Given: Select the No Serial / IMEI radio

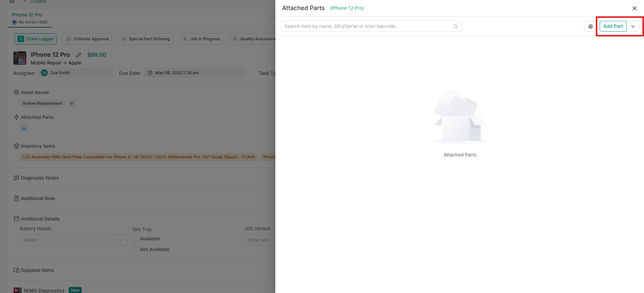Looking at the screenshot, I should click(14, 22).
